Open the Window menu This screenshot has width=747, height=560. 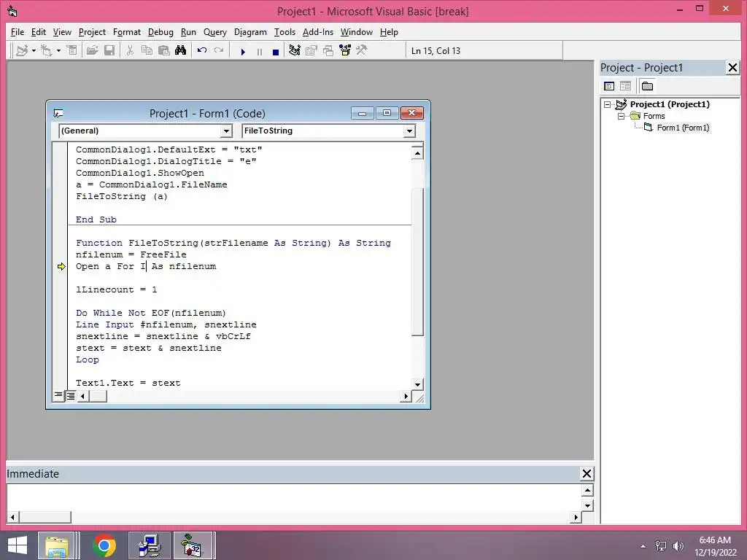(x=356, y=32)
